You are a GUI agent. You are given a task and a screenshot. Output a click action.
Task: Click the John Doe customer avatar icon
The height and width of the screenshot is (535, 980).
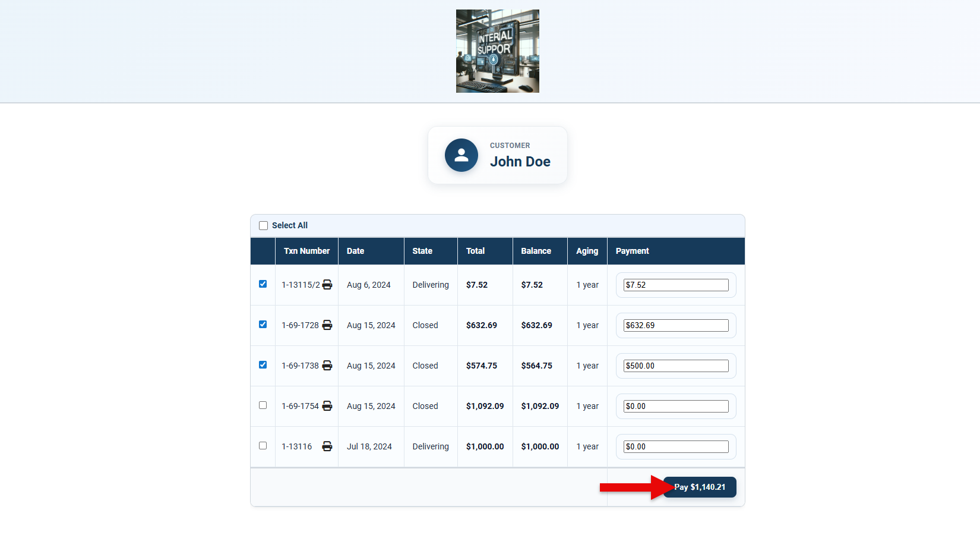click(461, 155)
